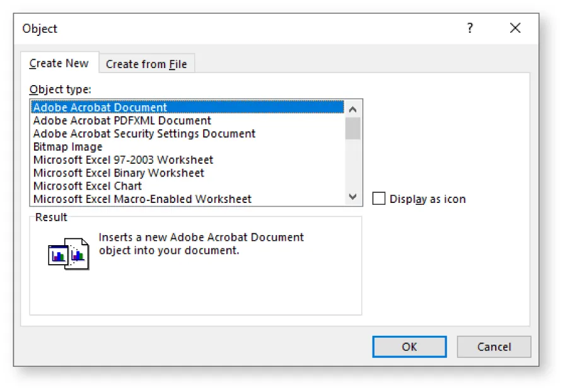Click the Cancel button
Screen dimensions: 565x392
[x=494, y=347]
